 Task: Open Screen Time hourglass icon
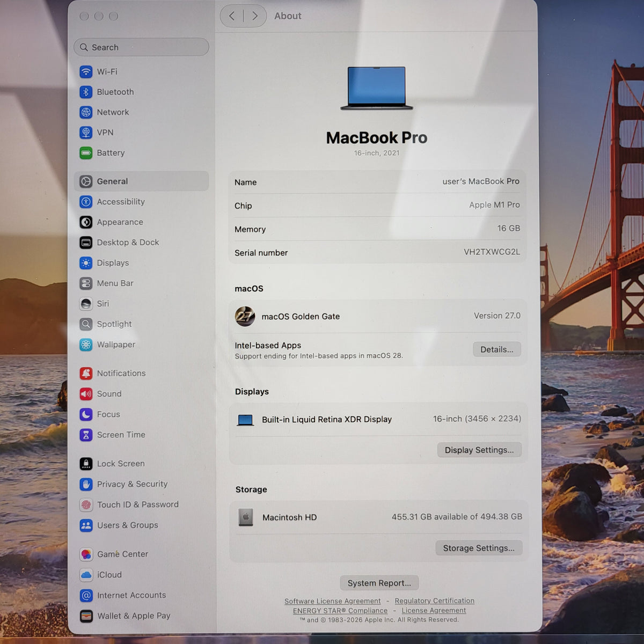[86, 435]
